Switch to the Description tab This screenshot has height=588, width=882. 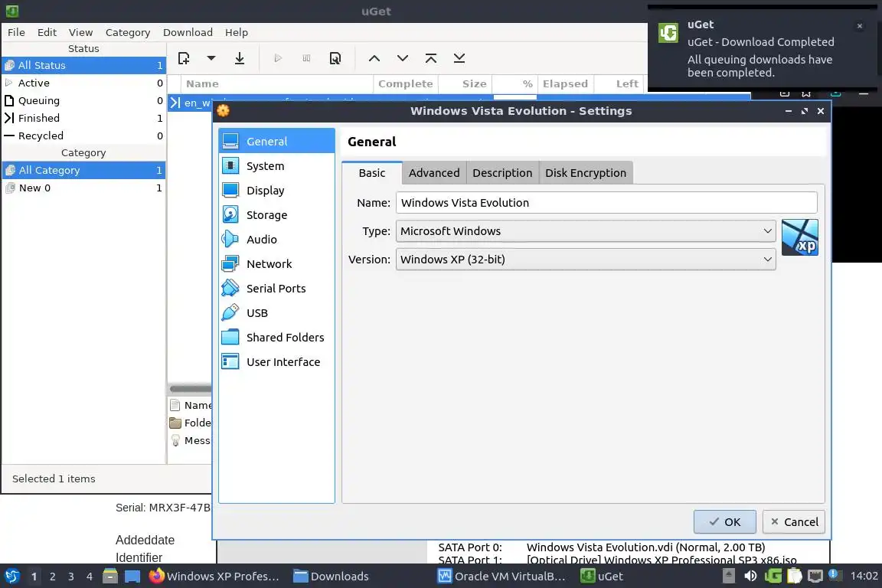click(502, 173)
